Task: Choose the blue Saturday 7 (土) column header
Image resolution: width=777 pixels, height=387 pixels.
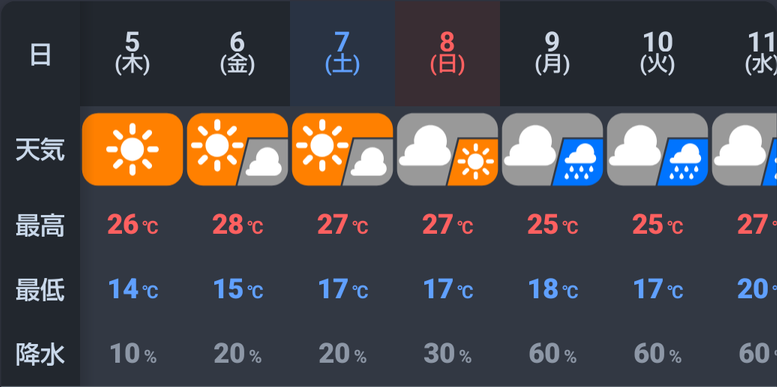Action: (x=342, y=54)
